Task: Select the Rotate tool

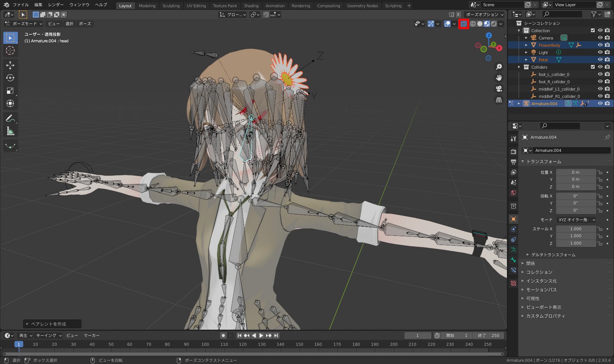Action: (10, 78)
